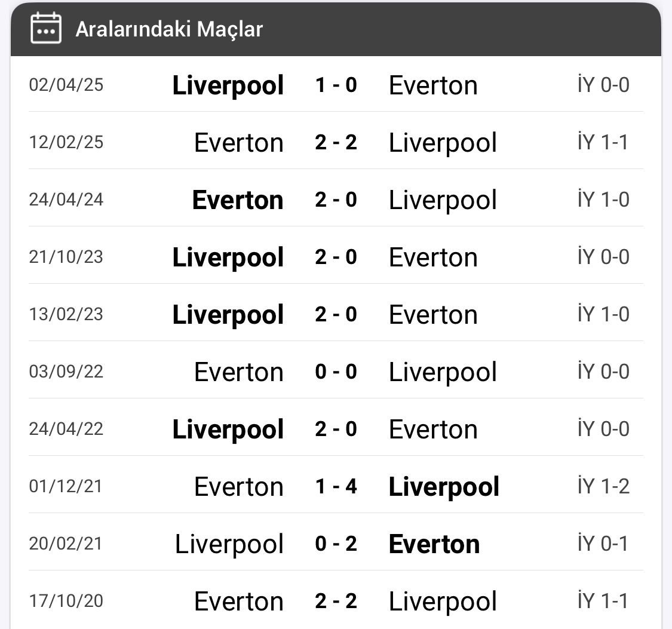Screen dimensions: 672x629
Task: Select the İY 0-0 label for 21/10/23
Action: [x=603, y=257]
